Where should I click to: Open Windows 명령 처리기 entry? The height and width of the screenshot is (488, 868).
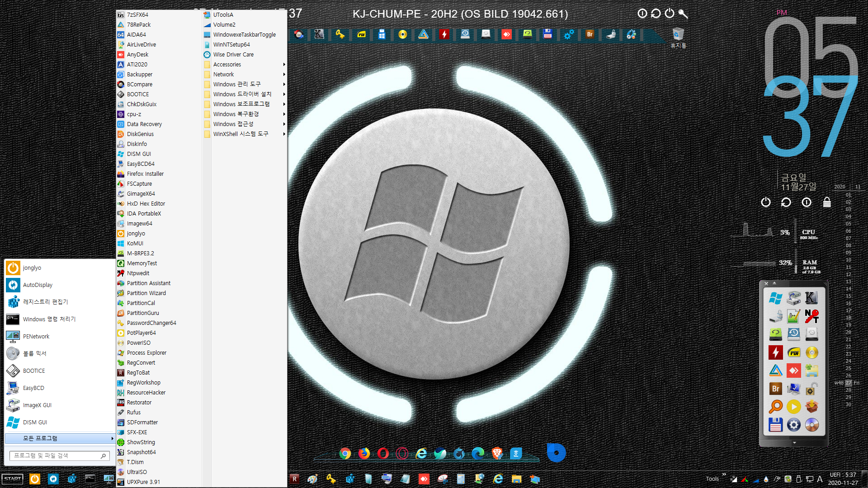click(60, 319)
